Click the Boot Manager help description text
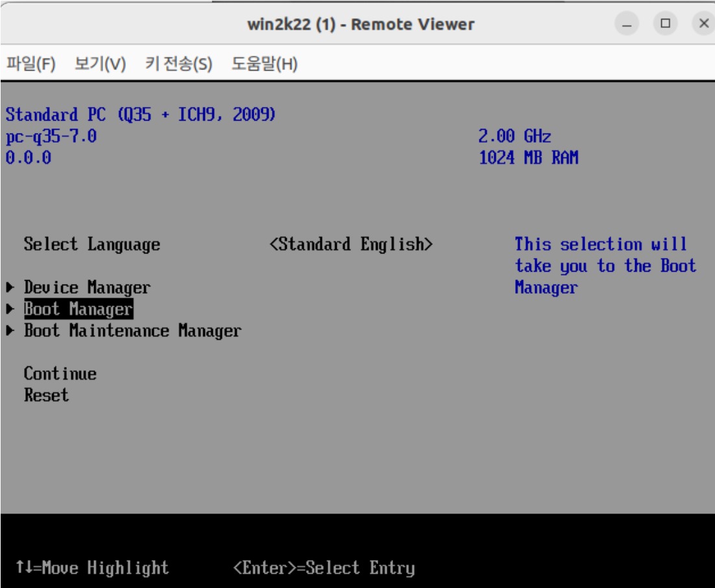 click(x=605, y=266)
